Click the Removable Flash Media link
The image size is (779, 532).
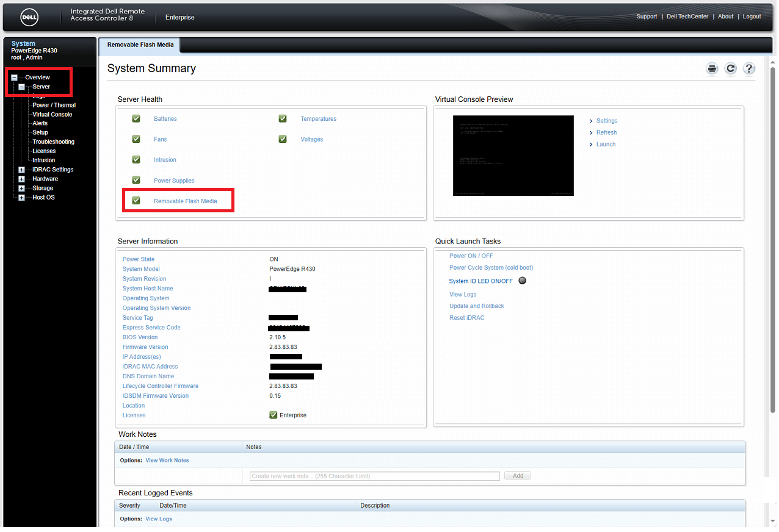(185, 201)
